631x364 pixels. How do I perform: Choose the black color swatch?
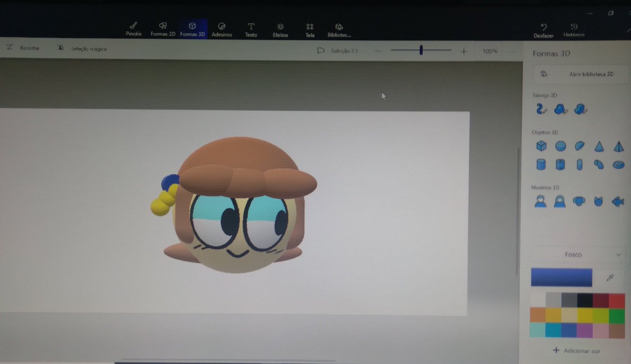click(585, 300)
